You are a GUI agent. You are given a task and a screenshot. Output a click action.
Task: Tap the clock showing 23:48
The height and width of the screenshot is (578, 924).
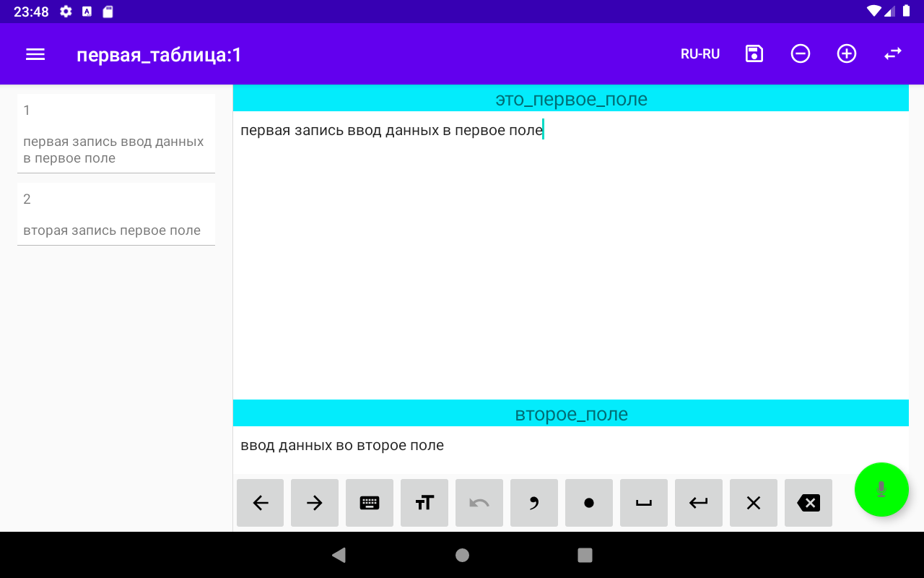tap(31, 12)
